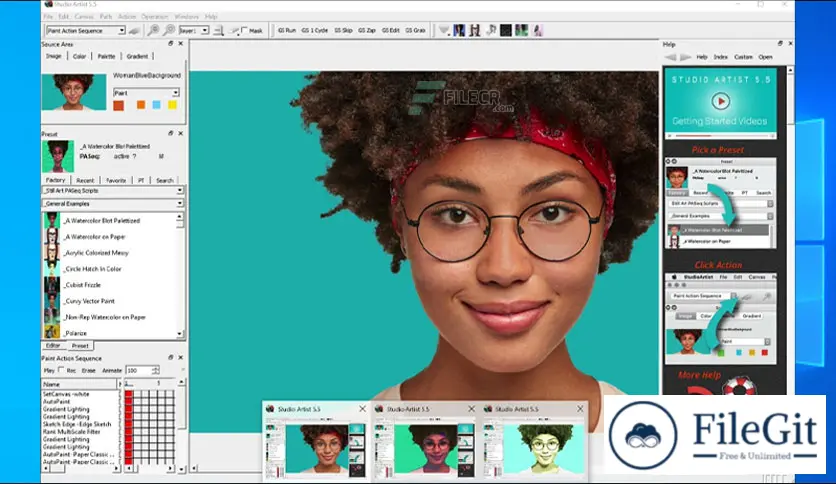Switch to the Color tab in Source Area

pyautogui.click(x=79, y=56)
